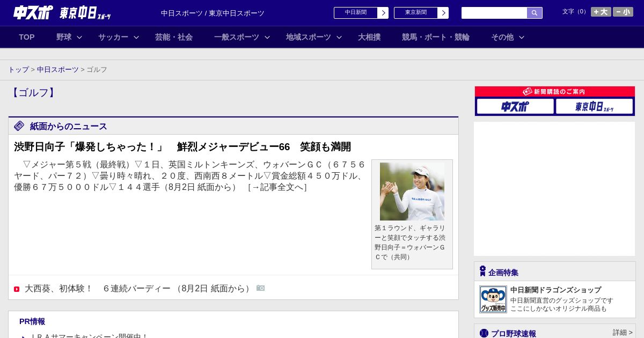Open the 一般スポーツ menu item

click(237, 37)
